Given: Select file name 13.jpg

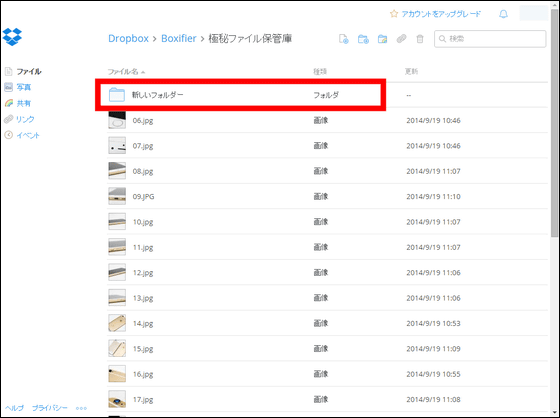Looking at the screenshot, I should [x=143, y=298].
